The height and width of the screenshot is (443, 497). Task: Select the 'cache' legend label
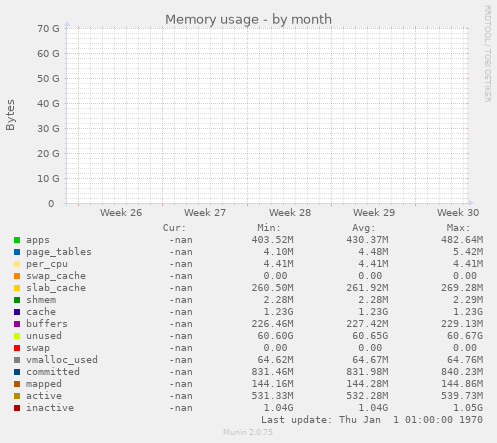pos(41,312)
